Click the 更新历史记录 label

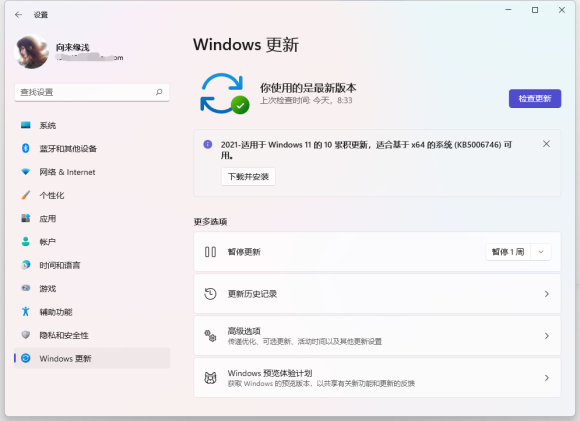coord(252,294)
